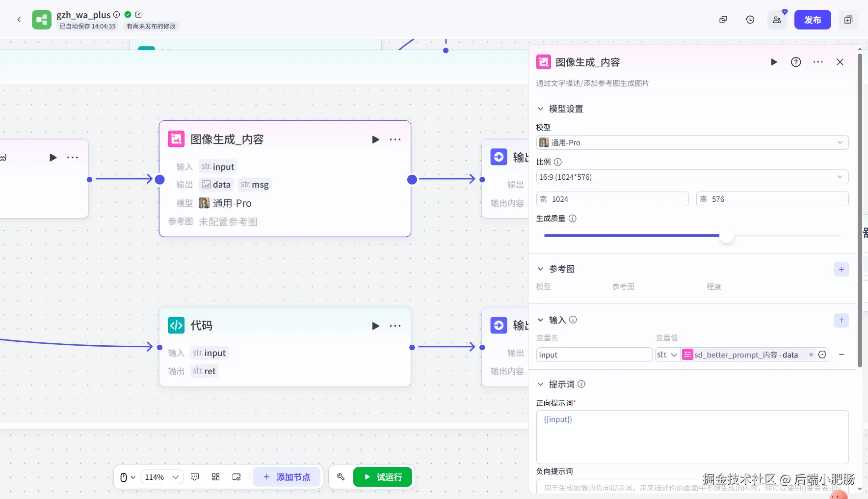Show info tooltip for 输入
868x499 pixels.
pyautogui.click(x=573, y=320)
